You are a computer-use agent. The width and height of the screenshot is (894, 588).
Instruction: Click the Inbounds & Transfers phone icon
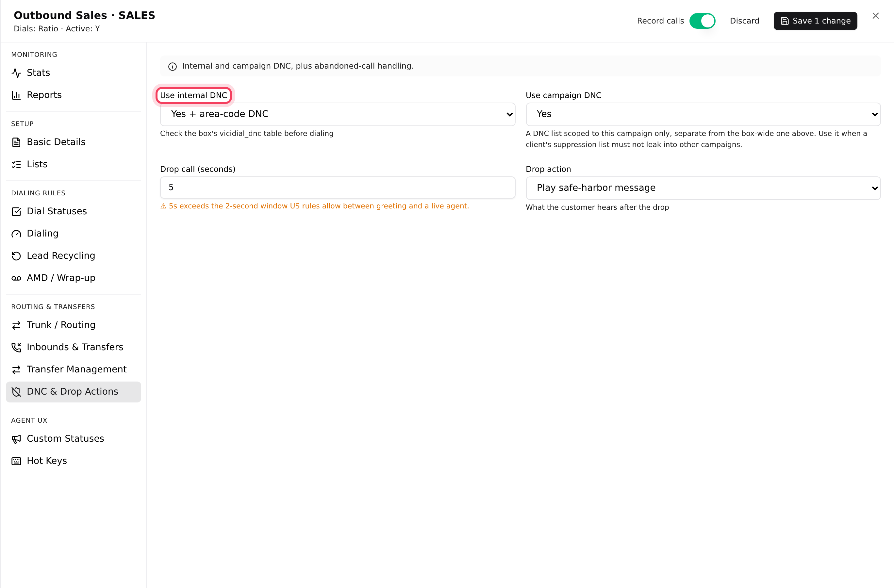[x=16, y=347]
